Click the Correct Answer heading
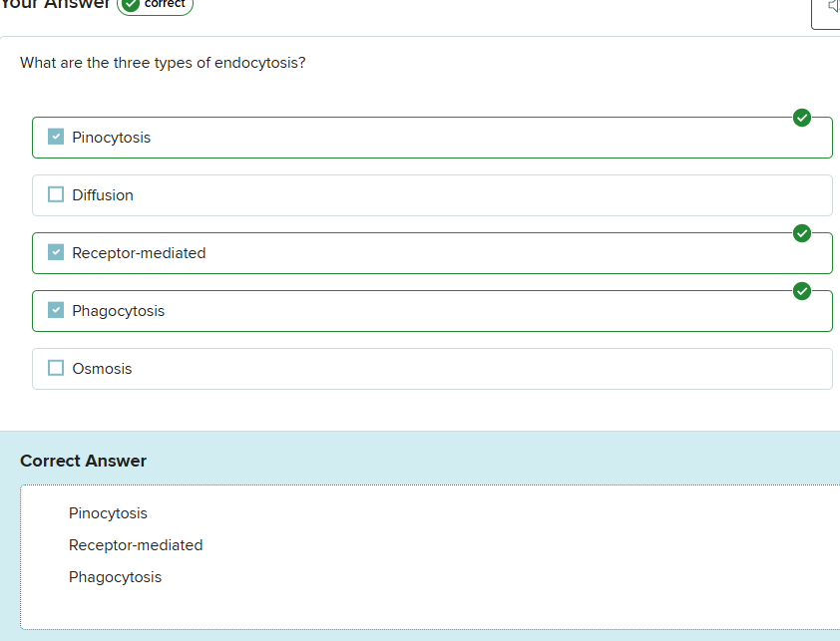This screenshot has height=641, width=840. pos(83,461)
